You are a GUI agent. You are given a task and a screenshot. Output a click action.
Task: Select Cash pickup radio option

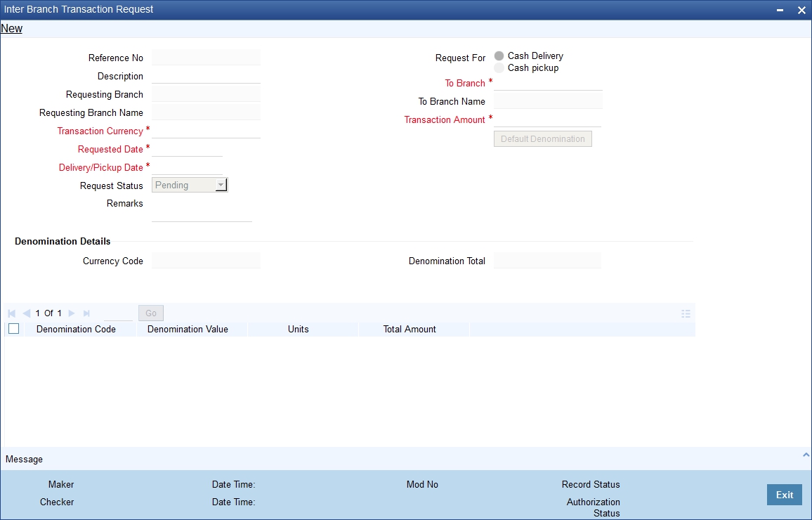click(x=499, y=68)
